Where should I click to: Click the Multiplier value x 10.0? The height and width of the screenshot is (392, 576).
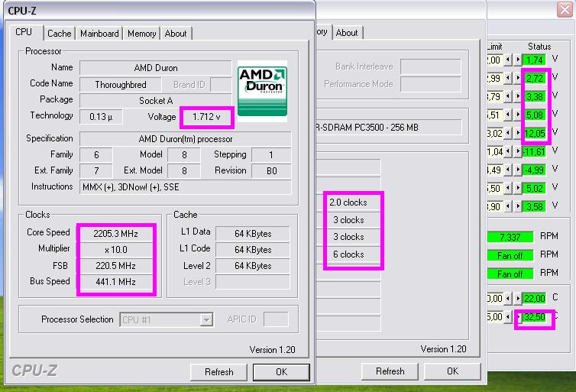pyautogui.click(x=115, y=250)
